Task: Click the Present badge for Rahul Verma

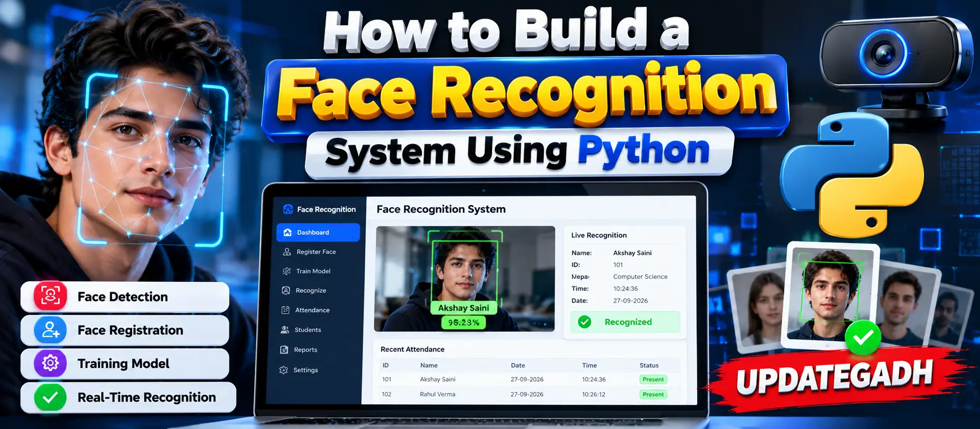Action: [653, 394]
